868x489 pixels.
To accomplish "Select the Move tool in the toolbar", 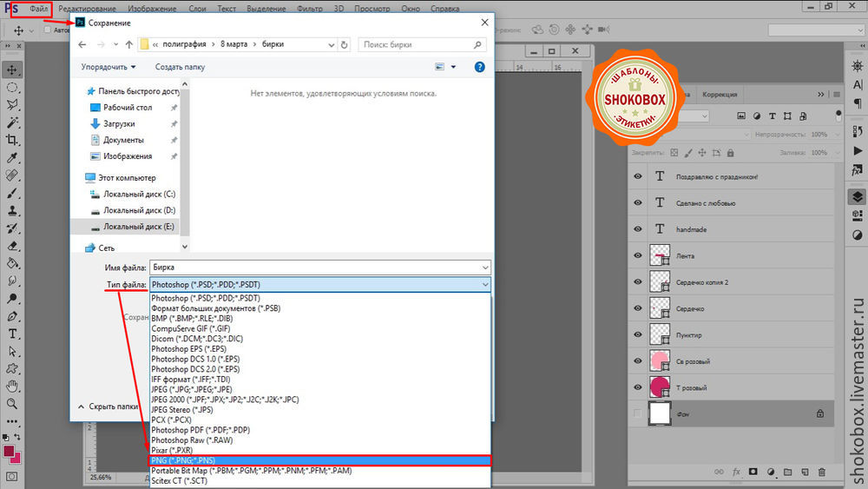I will [13, 69].
